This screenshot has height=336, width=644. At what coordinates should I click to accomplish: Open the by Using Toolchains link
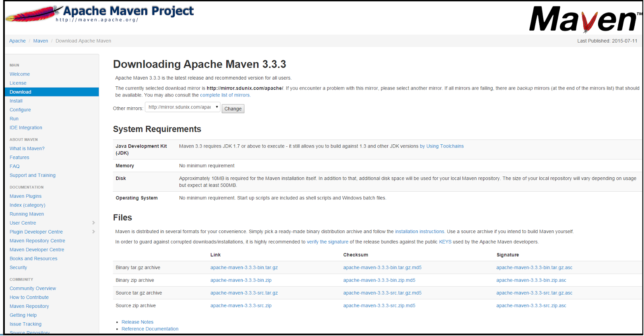click(x=442, y=146)
